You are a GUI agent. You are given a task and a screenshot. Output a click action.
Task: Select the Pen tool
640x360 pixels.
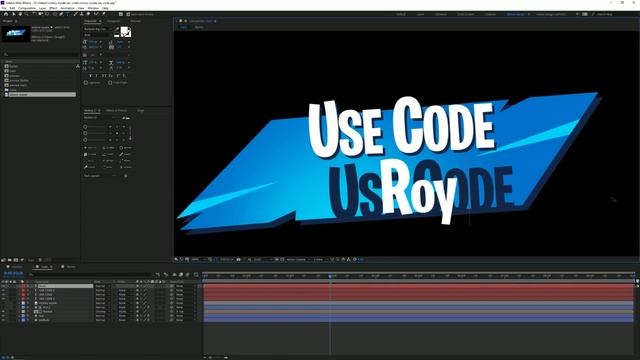[x=61, y=14]
